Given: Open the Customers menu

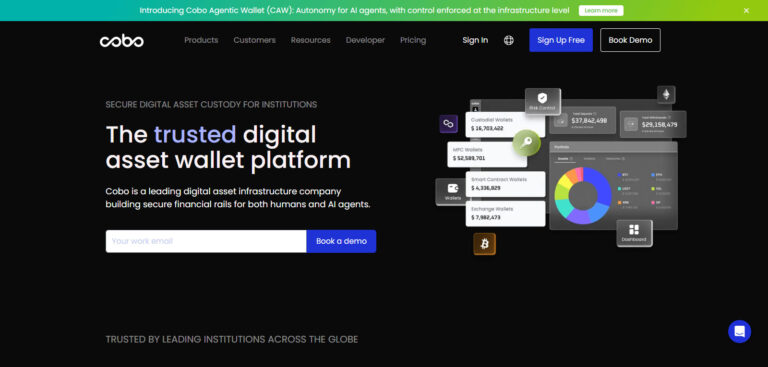Looking at the screenshot, I should point(255,40).
